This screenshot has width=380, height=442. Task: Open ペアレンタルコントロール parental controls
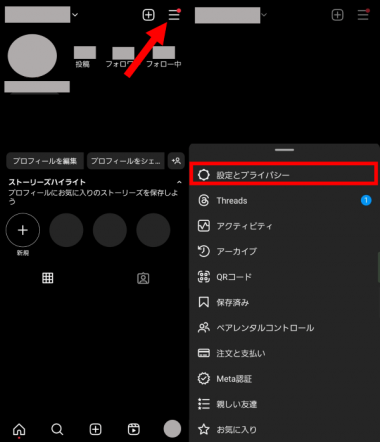point(284,328)
